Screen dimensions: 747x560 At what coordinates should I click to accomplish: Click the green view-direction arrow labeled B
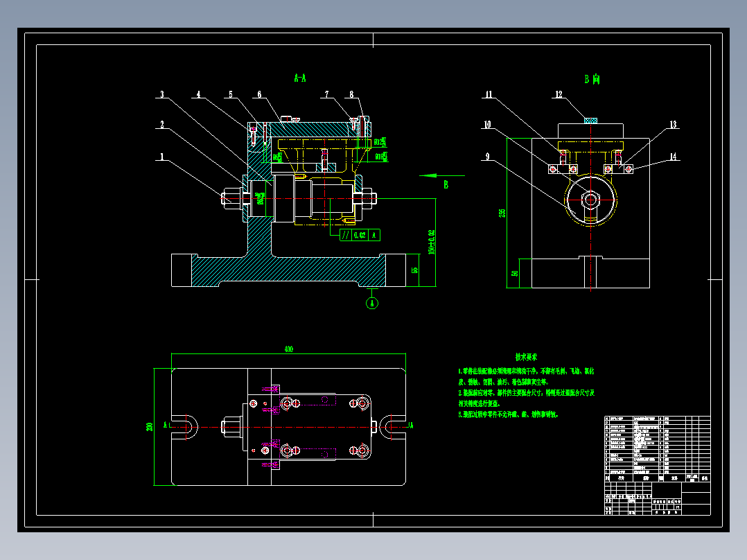[441, 175]
